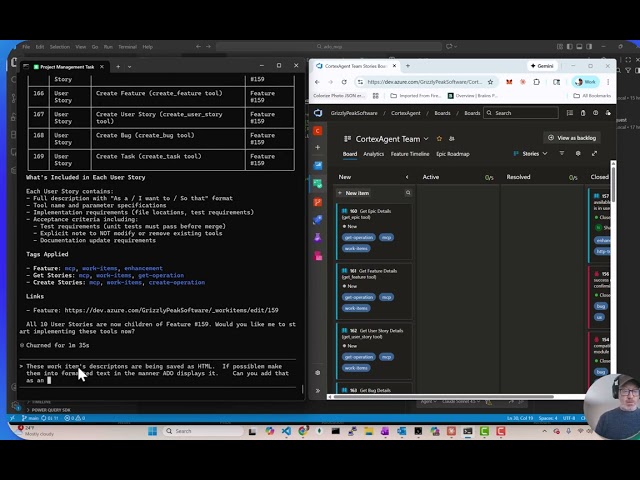Image resolution: width=640 pixels, height=480 pixels.
Task: Open Chrome three-dot menu
Action: (x=608, y=82)
